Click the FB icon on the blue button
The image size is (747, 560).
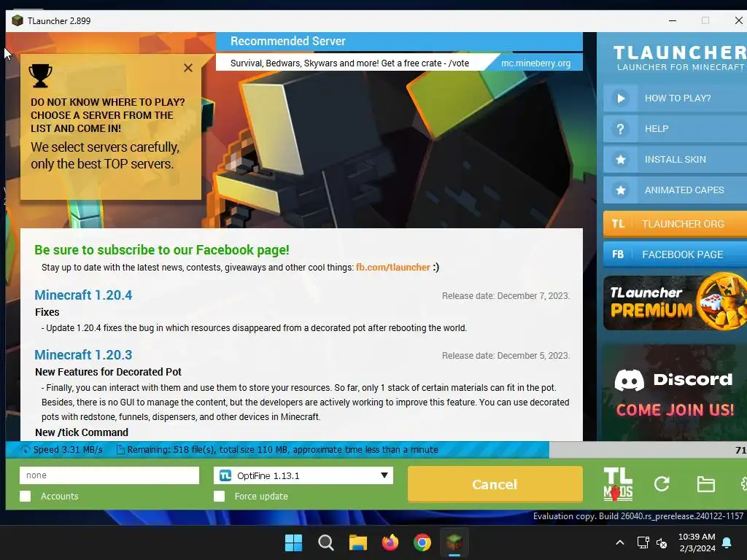click(x=618, y=254)
